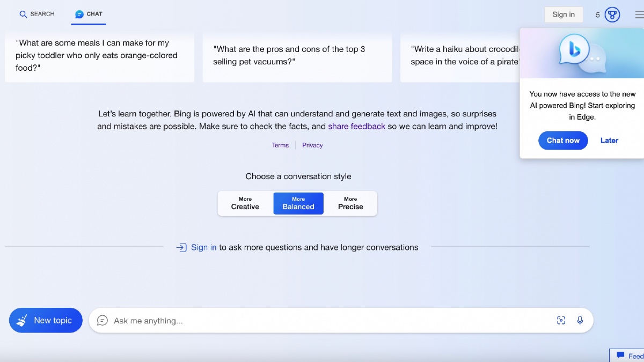Dismiss the popup with the Later button
The height and width of the screenshot is (362, 644).
point(609,140)
